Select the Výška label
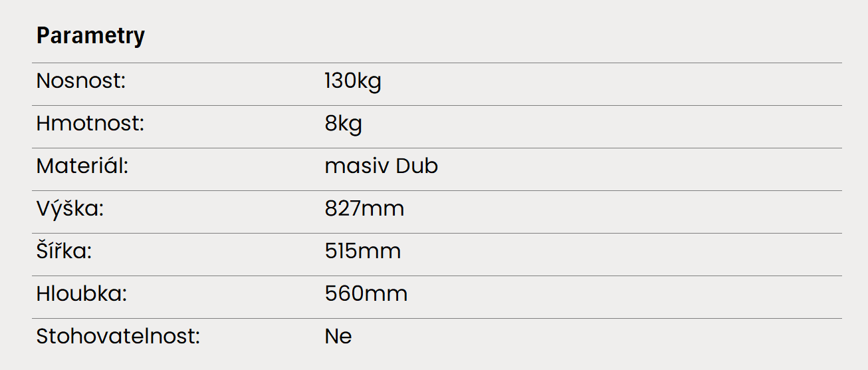The width and height of the screenshot is (868, 370). [x=70, y=209]
